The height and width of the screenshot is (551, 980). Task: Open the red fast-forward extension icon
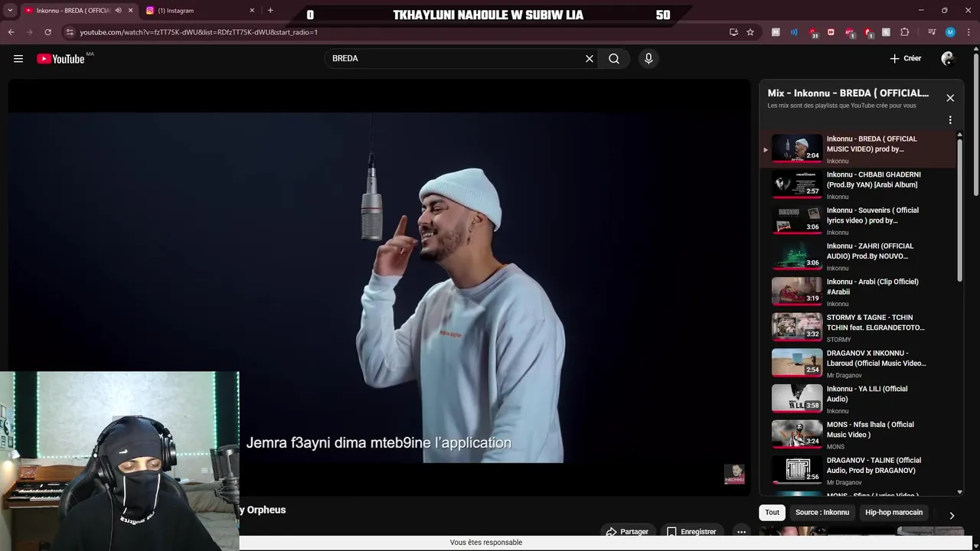[x=831, y=32]
